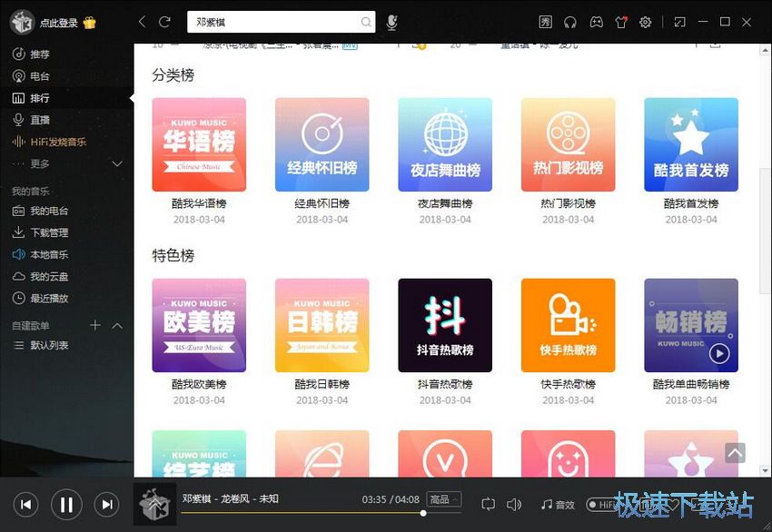The image size is (772, 532).
Task: Open the 酷我华语榜 chart link
Action: coord(198,203)
